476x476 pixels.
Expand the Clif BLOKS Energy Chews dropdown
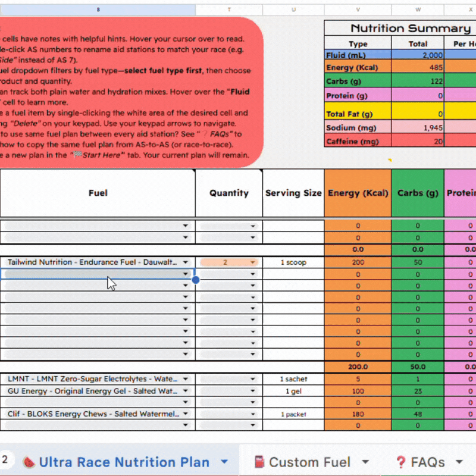click(x=186, y=414)
